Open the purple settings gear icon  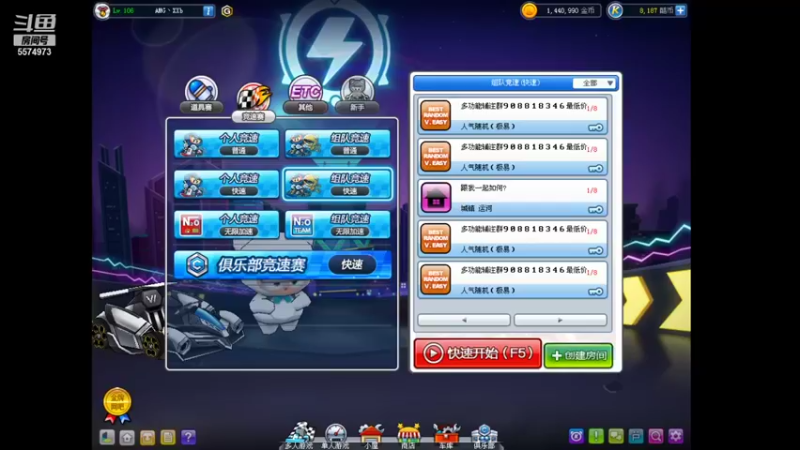click(x=676, y=436)
